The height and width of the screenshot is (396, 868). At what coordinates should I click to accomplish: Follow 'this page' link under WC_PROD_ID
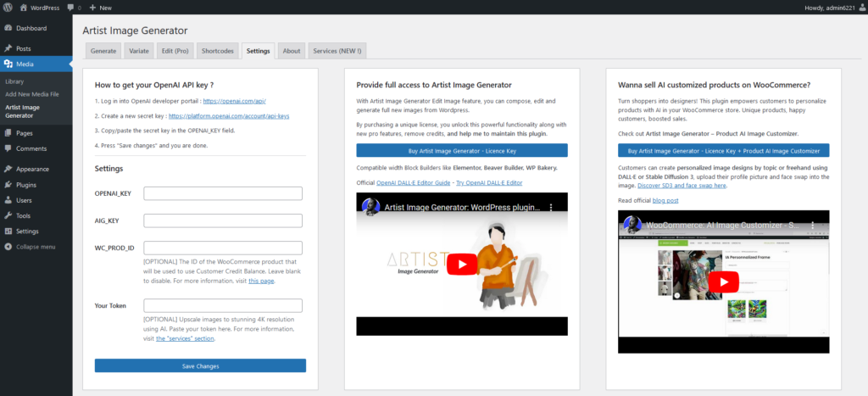pyautogui.click(x=261, y=281)
